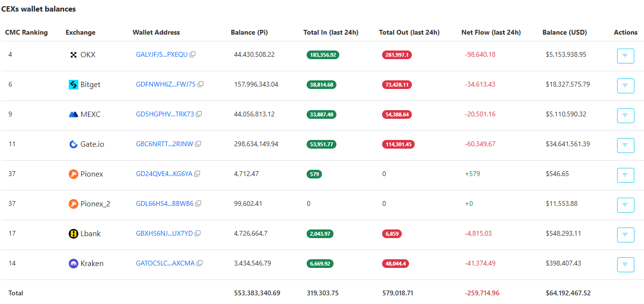Image resolution: width=644 pixels, height=304 pixels.
Task: Click the Total In (last 24h) header
Action: point(331,32)
